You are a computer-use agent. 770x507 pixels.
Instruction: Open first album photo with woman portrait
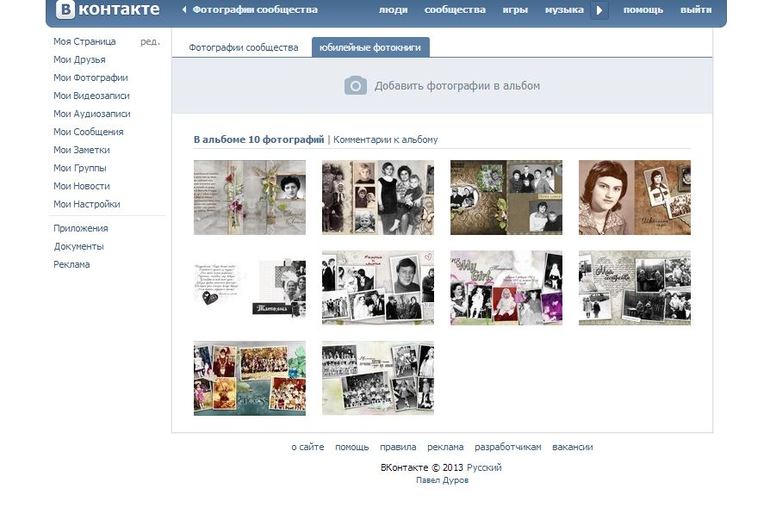coord(249,197)
